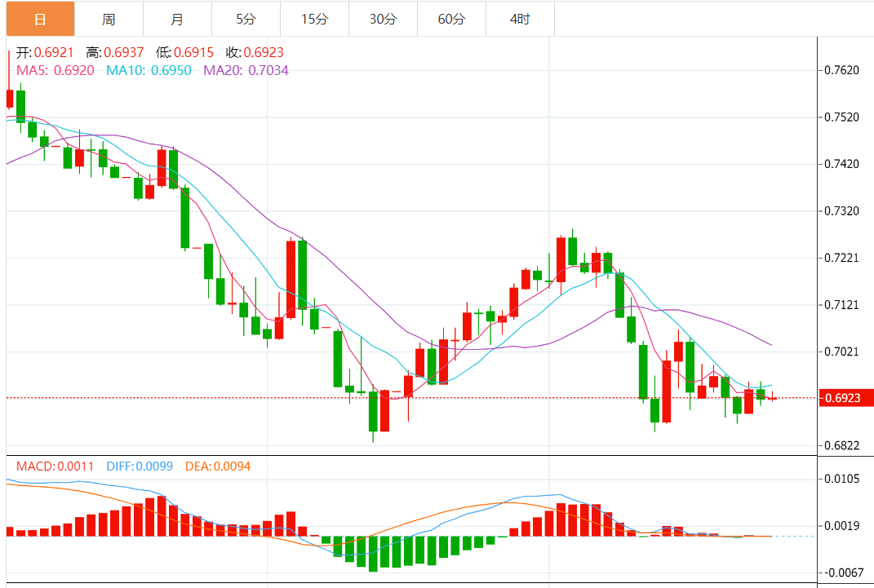
Task: Open the 15分 timeframe tab
Action: [314, 19]
